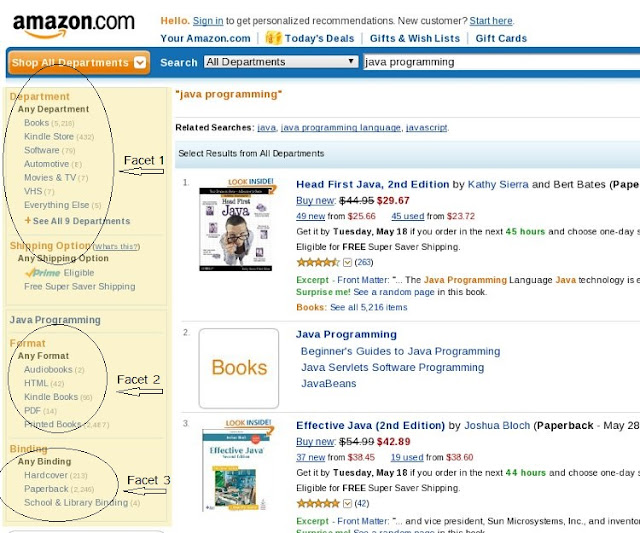Open Gift Cards tab

[501, 38]
